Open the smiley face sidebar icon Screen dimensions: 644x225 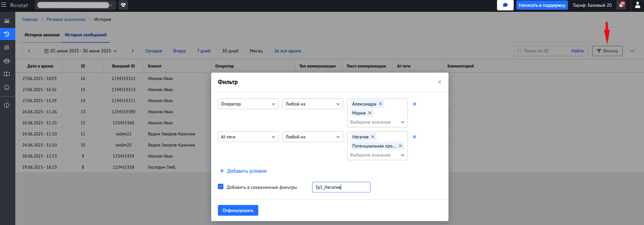point(7,87)
